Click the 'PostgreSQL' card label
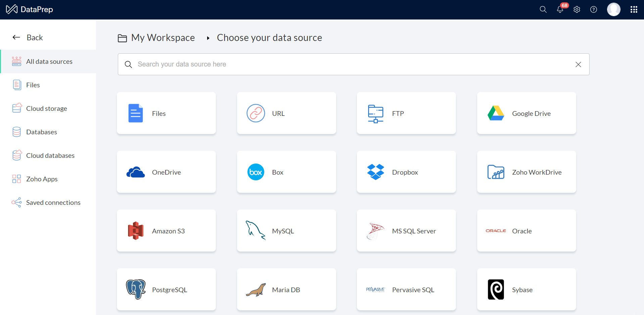 170,290
